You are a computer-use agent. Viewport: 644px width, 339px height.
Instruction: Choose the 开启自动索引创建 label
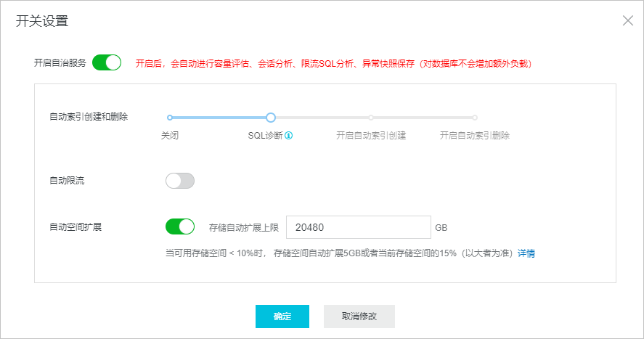[x=371, y=136]
